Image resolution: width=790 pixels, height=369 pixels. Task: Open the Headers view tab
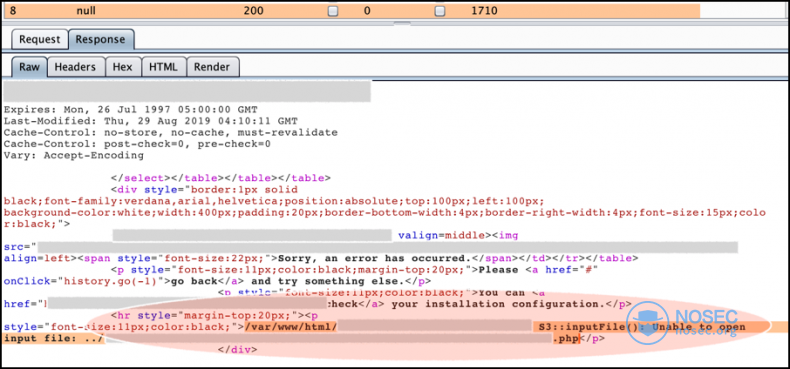(x=76, y=67)
